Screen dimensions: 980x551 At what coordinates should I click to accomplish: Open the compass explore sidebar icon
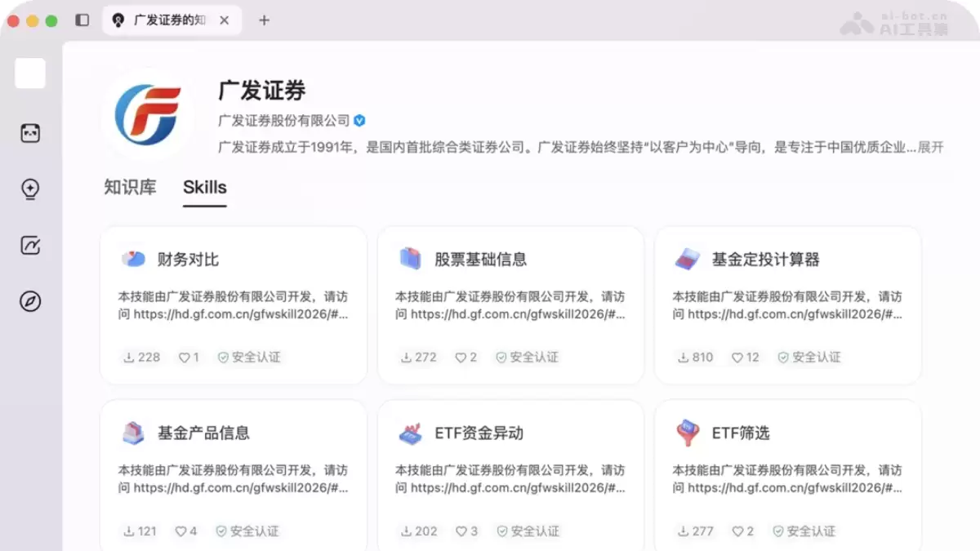[x=30, y=301]
